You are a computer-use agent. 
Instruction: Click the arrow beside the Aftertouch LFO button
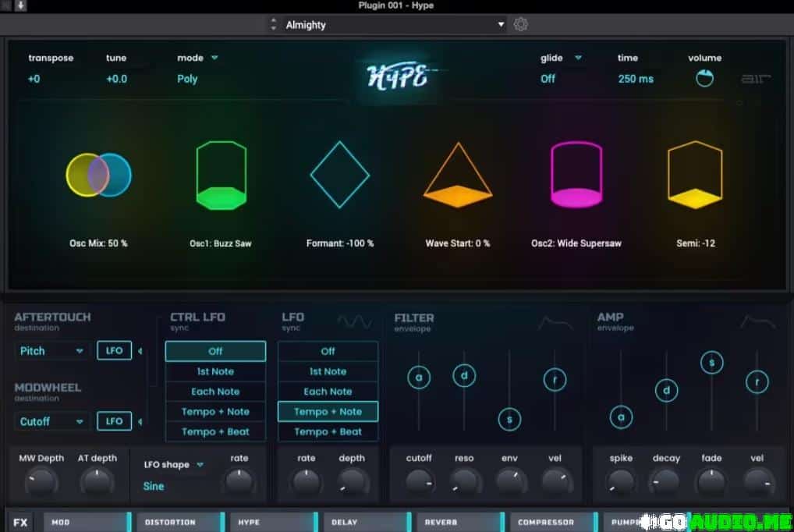pyautogui.click(x=140, y=350)
